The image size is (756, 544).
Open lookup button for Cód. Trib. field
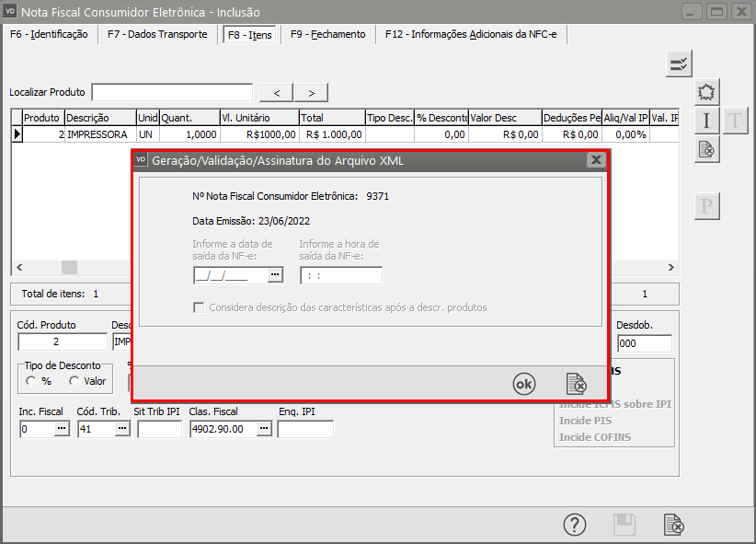[x=122, y=429]
